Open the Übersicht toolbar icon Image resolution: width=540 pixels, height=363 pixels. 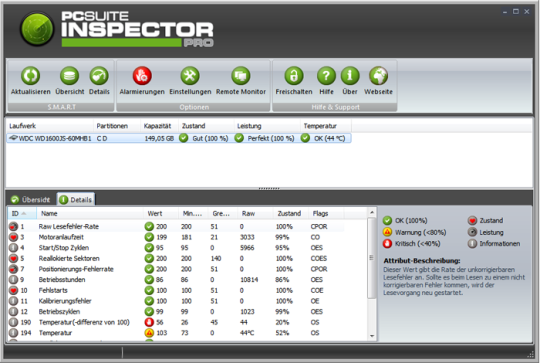point(70,76)
